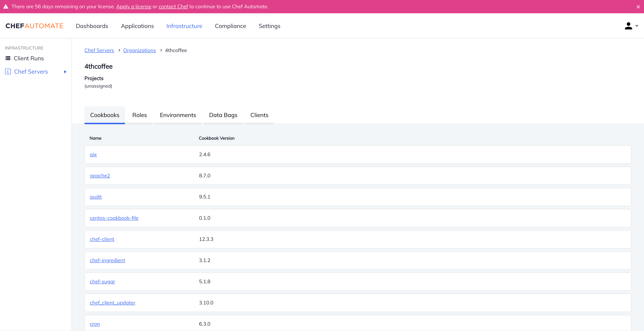The image size is (644, 331).
Task: Open the Environments tab
Action: pos(178,115)
